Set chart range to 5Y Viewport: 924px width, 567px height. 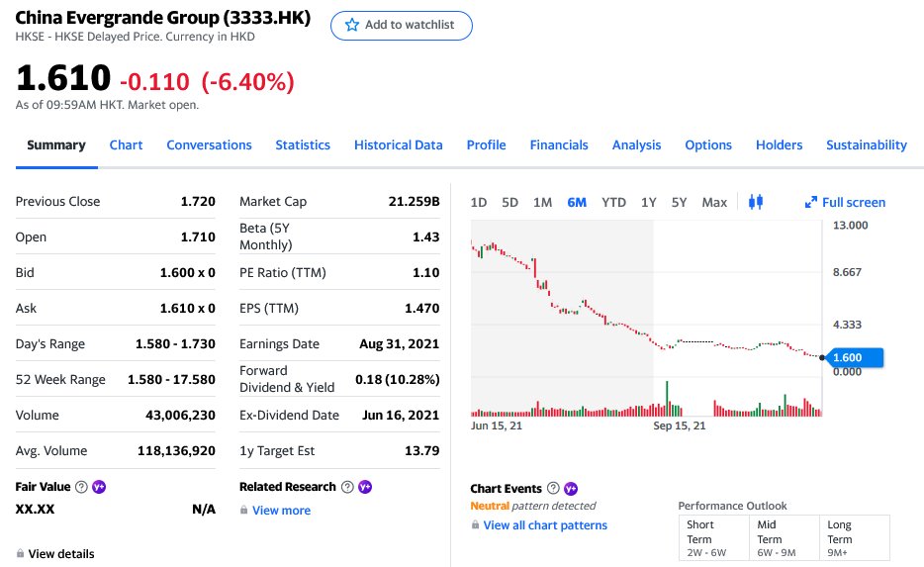(679, 203)
